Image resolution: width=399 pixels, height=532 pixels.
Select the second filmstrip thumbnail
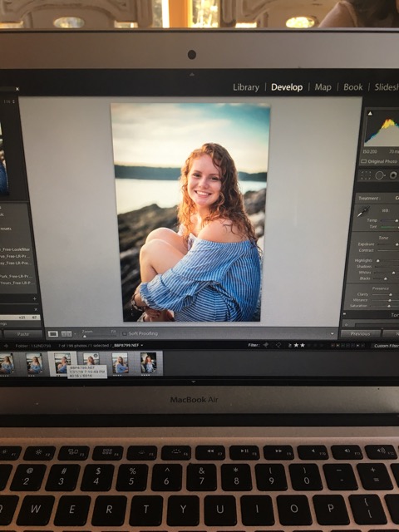[x=34, y=363]
